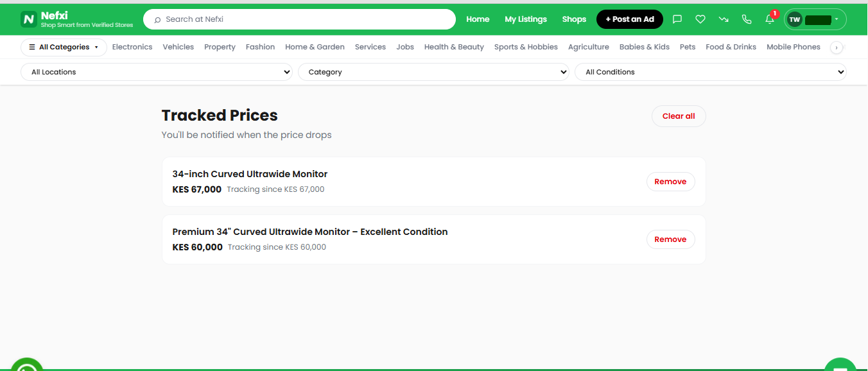Open Shops in the top nav
This screenshot has width=868, height=371.
(x=574, y=19)
